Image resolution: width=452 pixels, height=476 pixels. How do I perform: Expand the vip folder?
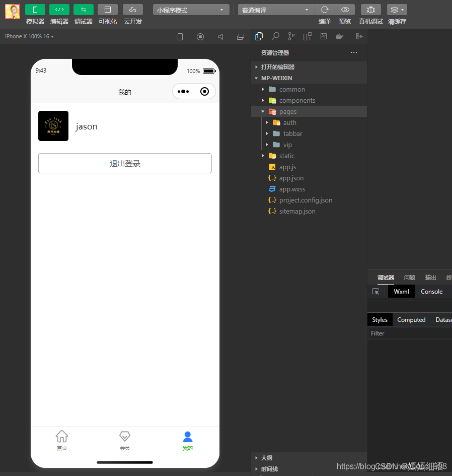point(309,145)
